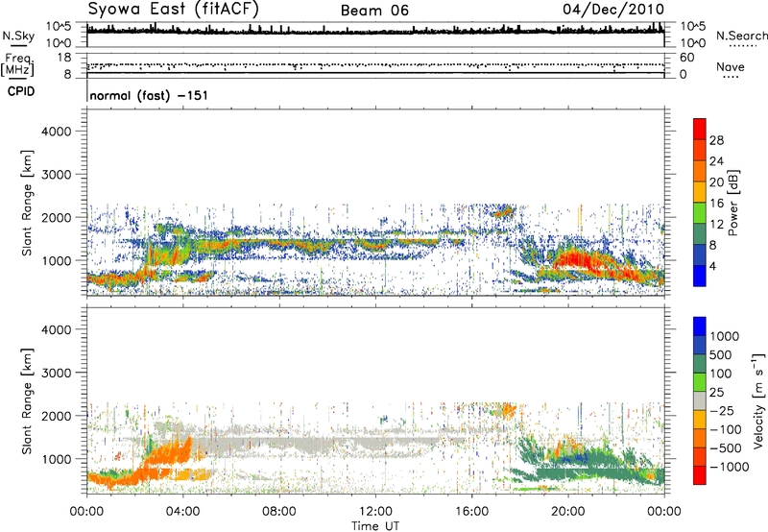
Task: Click the '18' tick on the frequency axis
Action: point(64,58)
